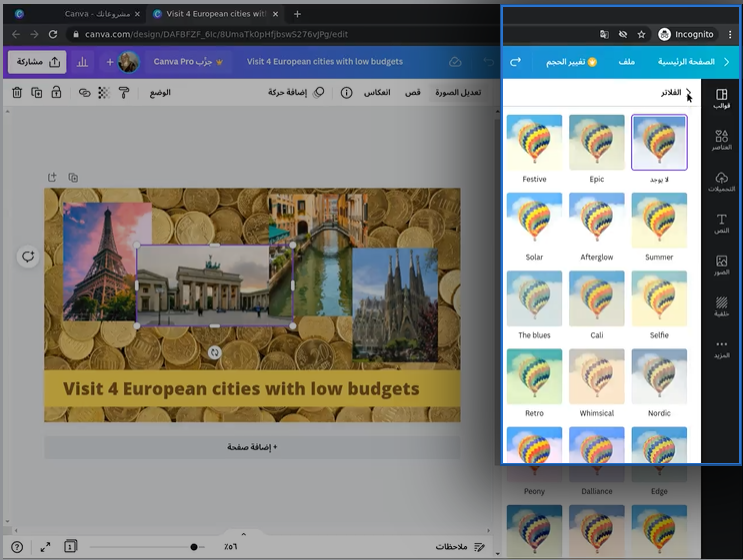
Task: Open the file menu (ملف)
Action: coord(626,62)
